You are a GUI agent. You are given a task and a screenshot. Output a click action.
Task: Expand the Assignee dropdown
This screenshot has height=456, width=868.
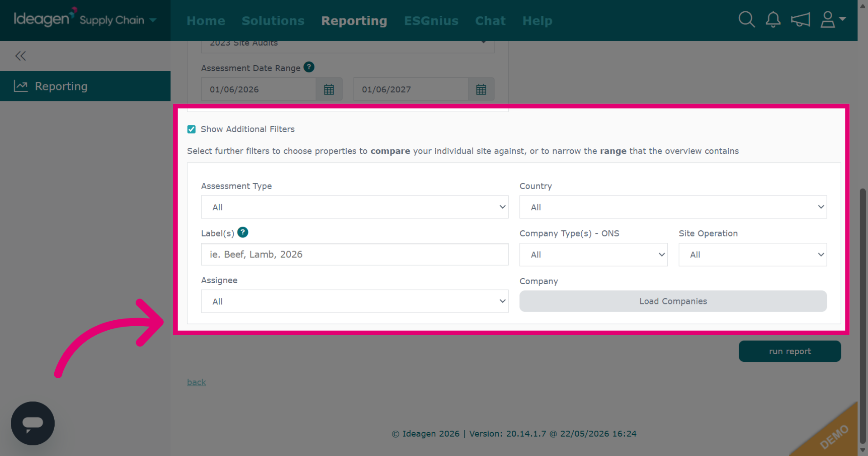[354, 301]
